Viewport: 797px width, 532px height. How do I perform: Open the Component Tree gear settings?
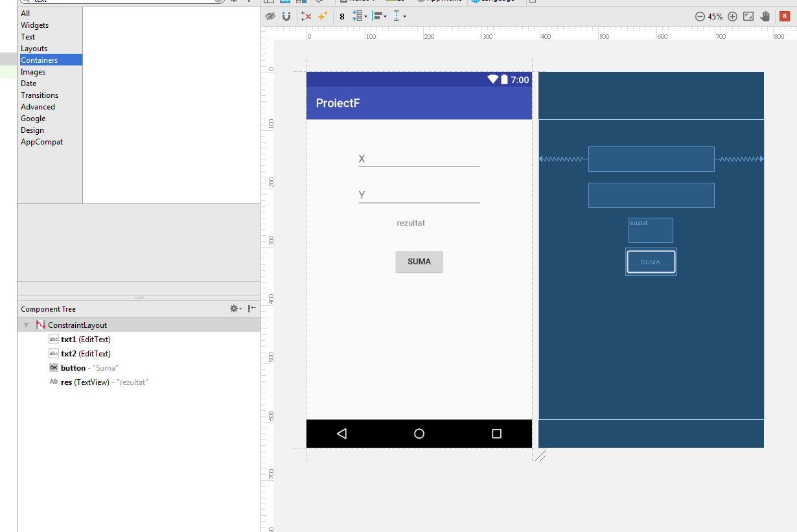pyautogui.click(x=235, y=309)
